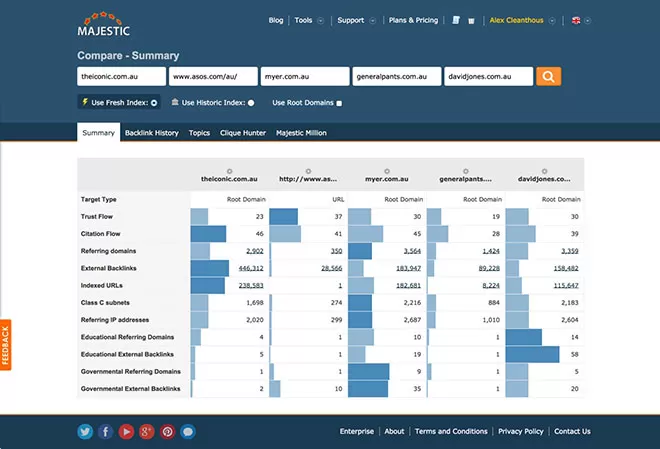Click the myer.com.au input field
The image size is (660, 449).
coord(305,76)
